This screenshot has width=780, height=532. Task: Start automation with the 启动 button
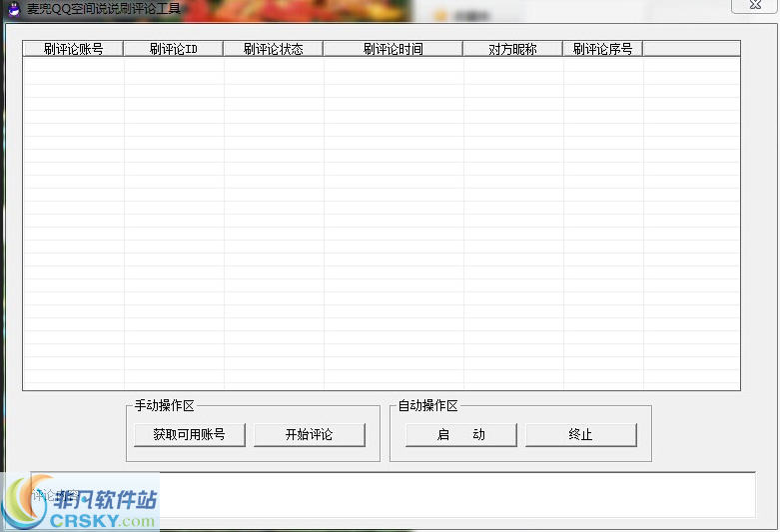(460, 435)
